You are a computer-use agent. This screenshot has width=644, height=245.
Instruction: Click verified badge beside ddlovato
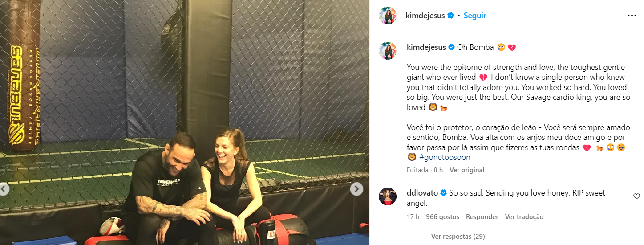point(444,193)
